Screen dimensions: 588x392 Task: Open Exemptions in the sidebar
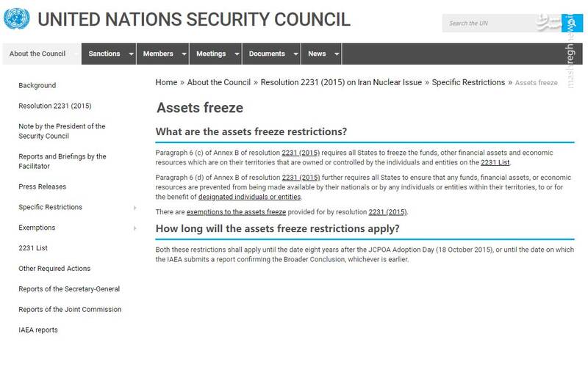[37, 228]
